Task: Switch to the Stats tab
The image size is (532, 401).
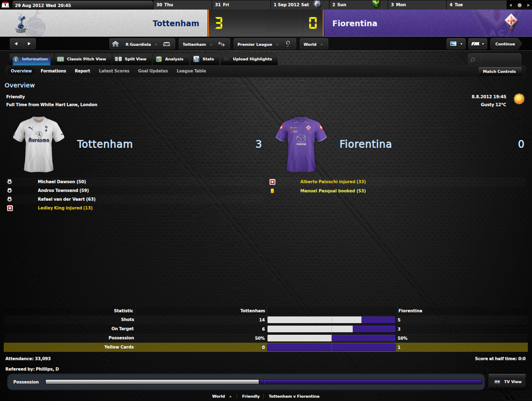Action: coord(204,59)
